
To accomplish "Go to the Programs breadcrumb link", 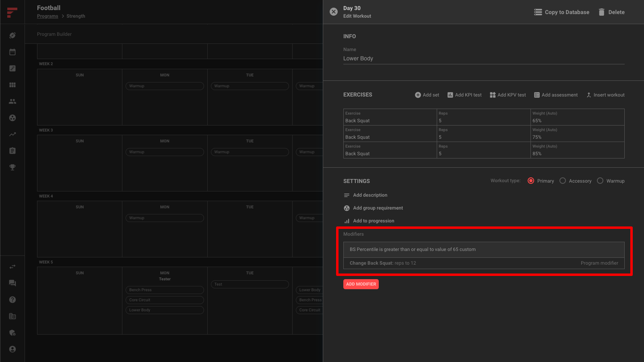I will click(x=47, y=16).
